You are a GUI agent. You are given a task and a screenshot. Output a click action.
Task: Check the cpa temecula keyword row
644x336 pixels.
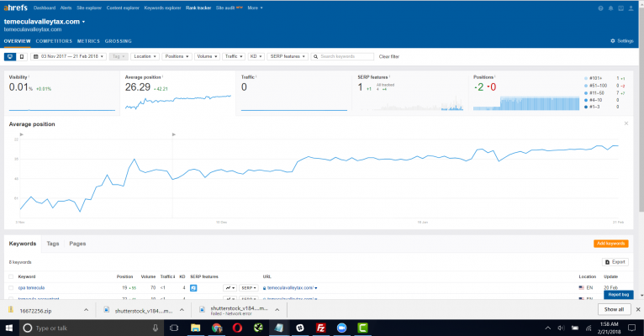coord(11,287)
